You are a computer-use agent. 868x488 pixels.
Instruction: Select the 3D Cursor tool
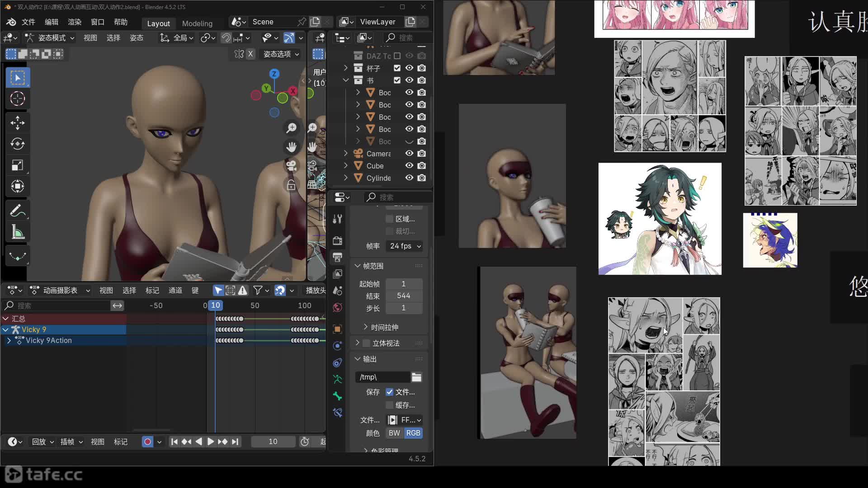coord(17,99)
